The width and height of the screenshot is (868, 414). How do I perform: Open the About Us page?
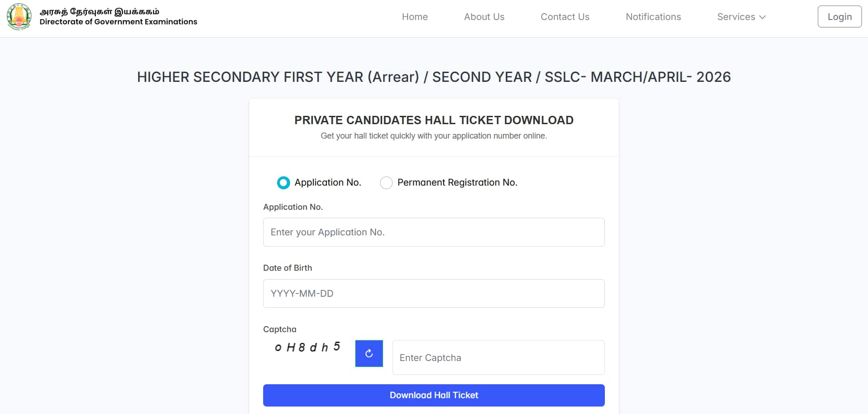click(x=484, y=17)
